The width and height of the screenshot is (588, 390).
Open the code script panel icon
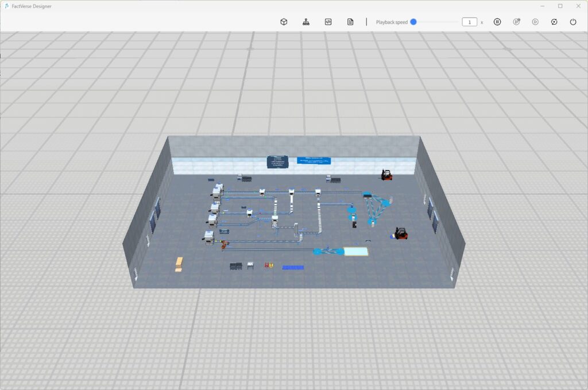coord(328,22)
